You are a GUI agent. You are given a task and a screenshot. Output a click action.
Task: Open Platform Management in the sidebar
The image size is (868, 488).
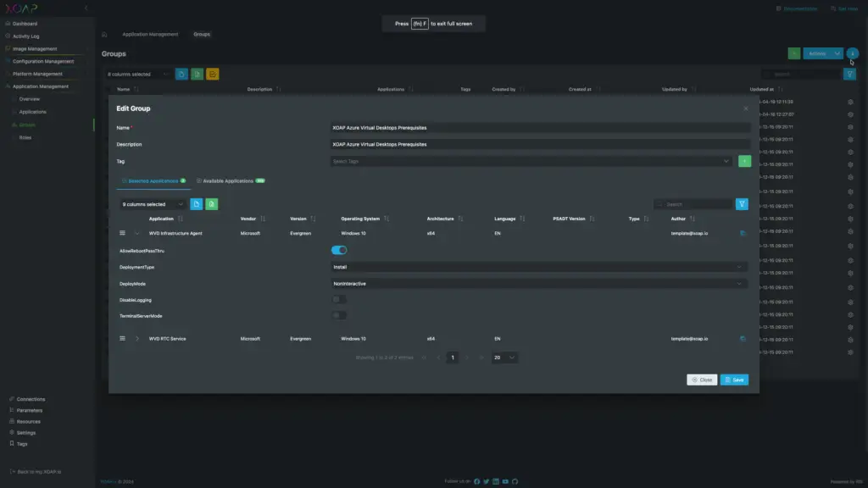37,74
